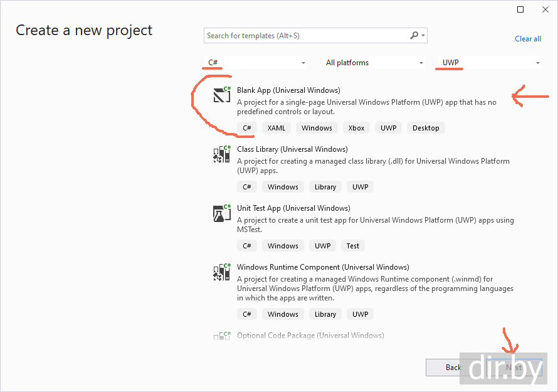Image resolution: width=558 pixels, height=392 pixels.
Task: Click XAML tag under Blank App
Action: (x=276, y=128)
